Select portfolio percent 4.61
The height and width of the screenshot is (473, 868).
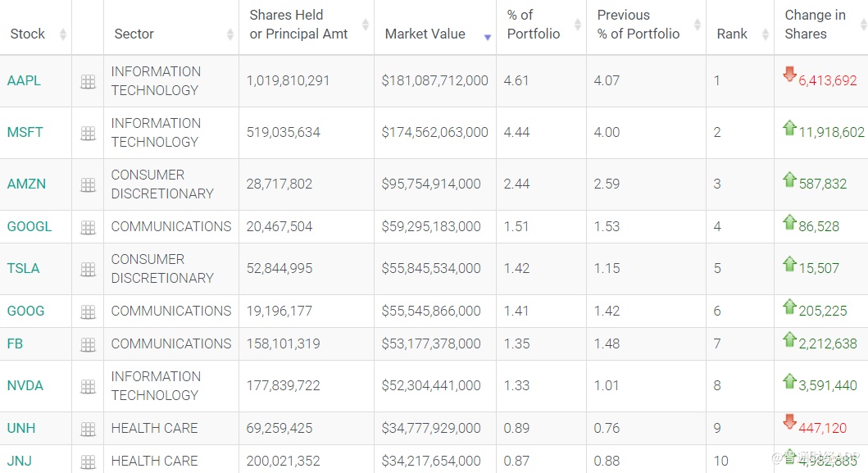(x=516, y=80)
